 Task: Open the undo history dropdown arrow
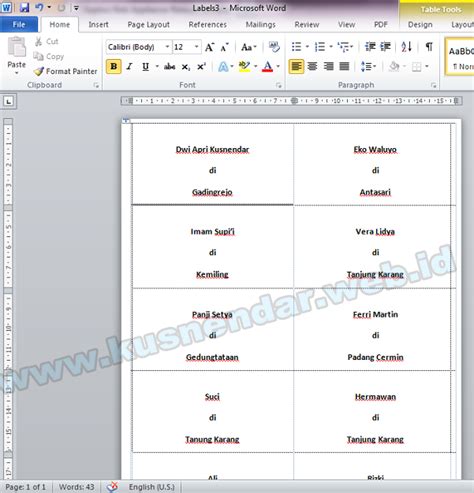49,7
